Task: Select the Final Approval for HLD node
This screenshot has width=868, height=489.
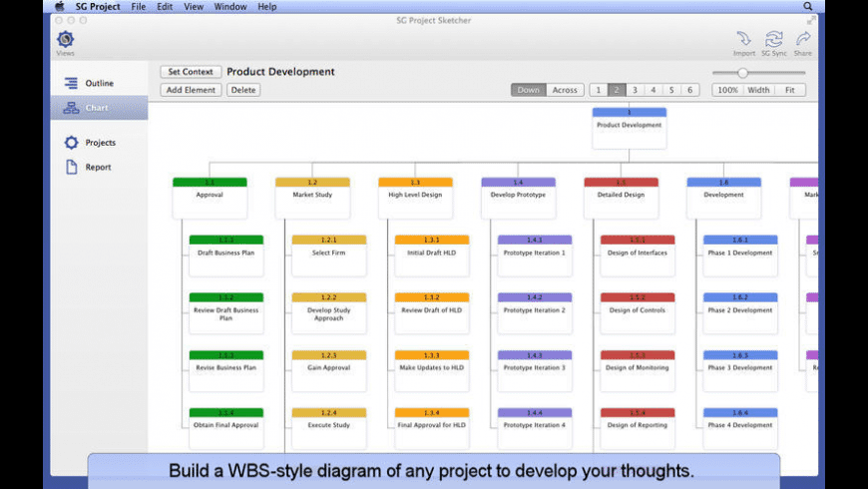Action: (x=432, y=428)
